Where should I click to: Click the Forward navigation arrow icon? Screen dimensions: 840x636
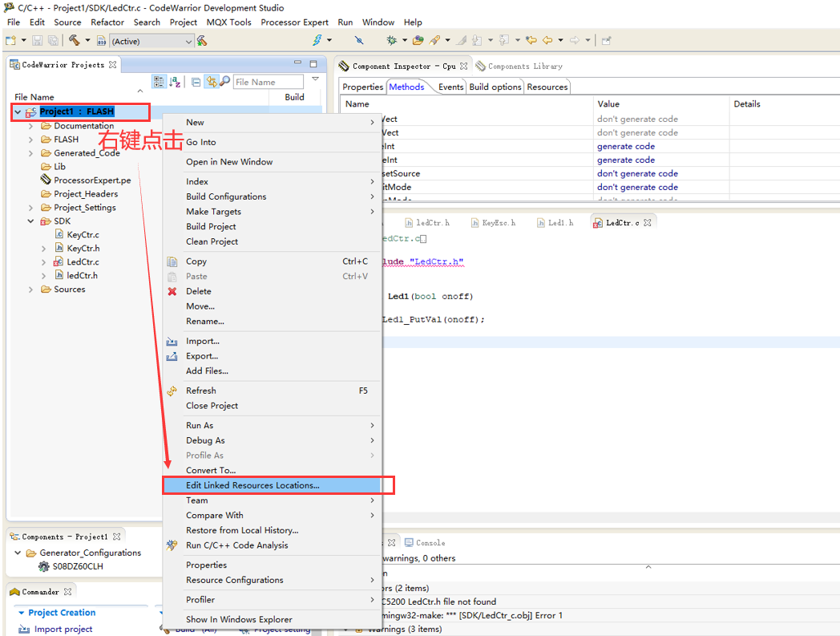point(574,40)
